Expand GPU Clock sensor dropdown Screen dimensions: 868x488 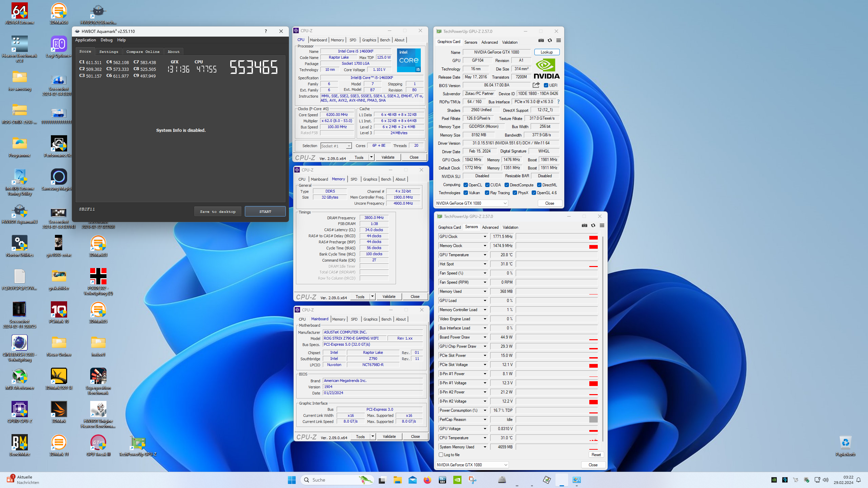pos(485,237)
